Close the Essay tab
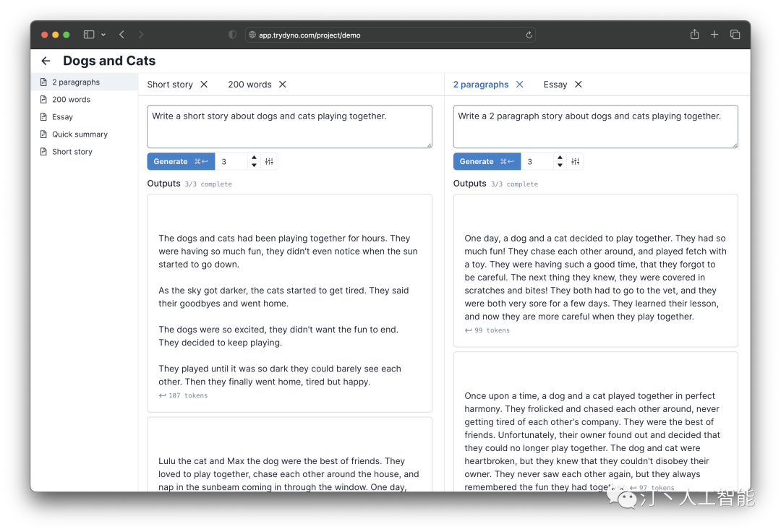The width and height of the screenshot is (781, 532). 579,85
